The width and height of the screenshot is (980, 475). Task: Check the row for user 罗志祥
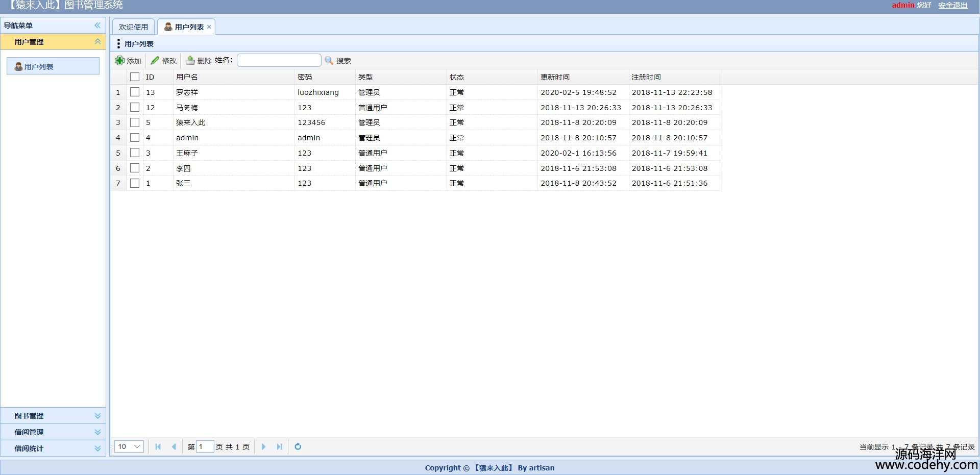135,92
